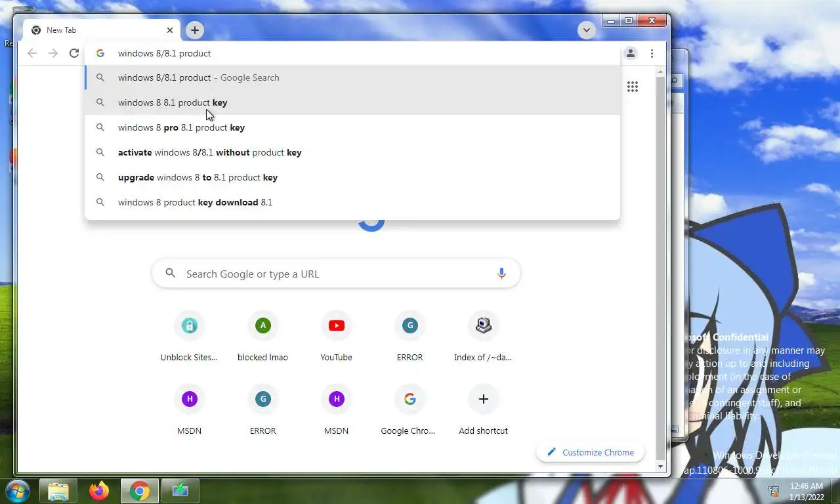Click the scrollbar down arrow in Chrome
Viewport: 840px width, 504px height.
661,466
